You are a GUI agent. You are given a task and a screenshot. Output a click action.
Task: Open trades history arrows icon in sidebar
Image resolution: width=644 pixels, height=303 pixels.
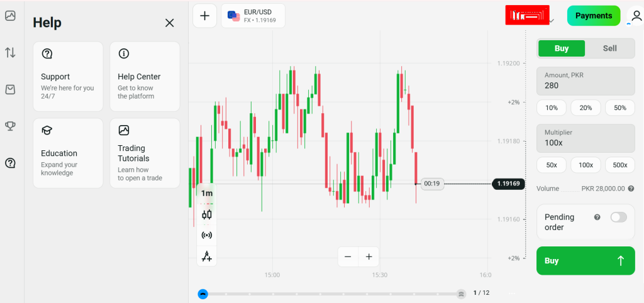coord(10,53)
